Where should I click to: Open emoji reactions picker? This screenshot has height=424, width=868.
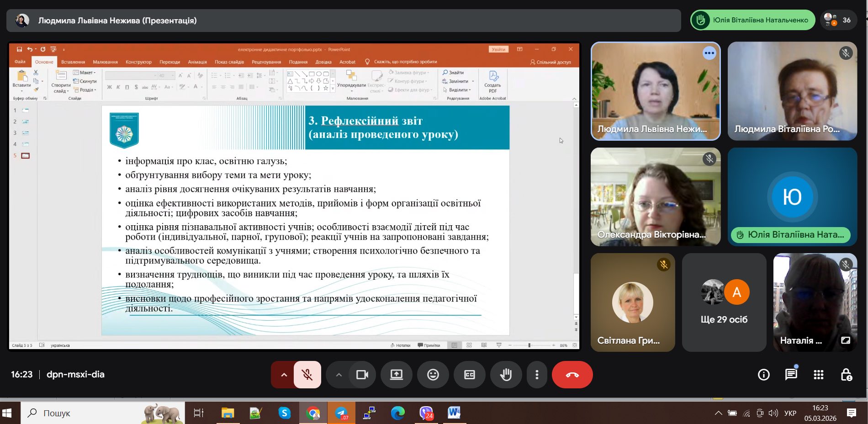click(x=433, y=375)
